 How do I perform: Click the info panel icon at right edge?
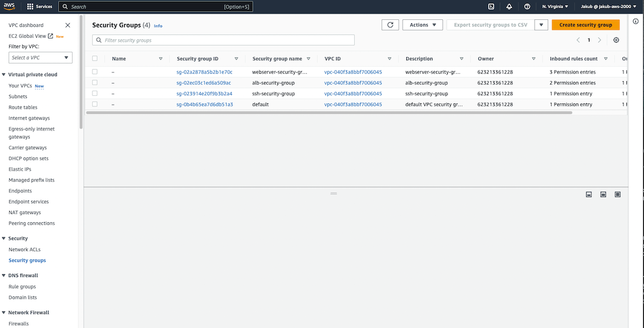636,21
